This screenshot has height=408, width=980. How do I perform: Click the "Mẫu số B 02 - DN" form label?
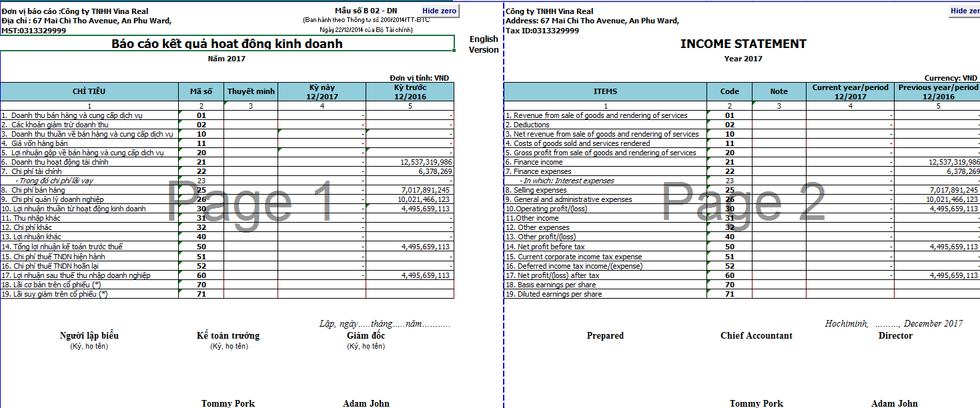366,11
